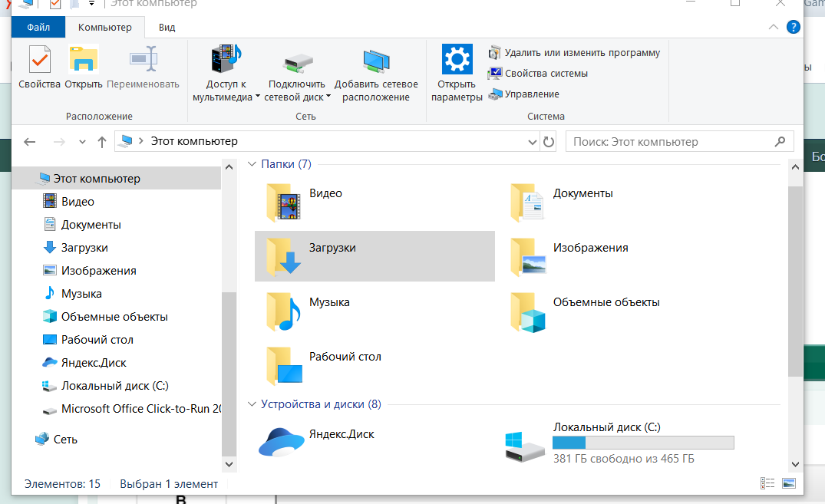Open settings via Открыть параметры gear
Image resolution: width=825 pixels, height=504 pixels.
[457, 59]
